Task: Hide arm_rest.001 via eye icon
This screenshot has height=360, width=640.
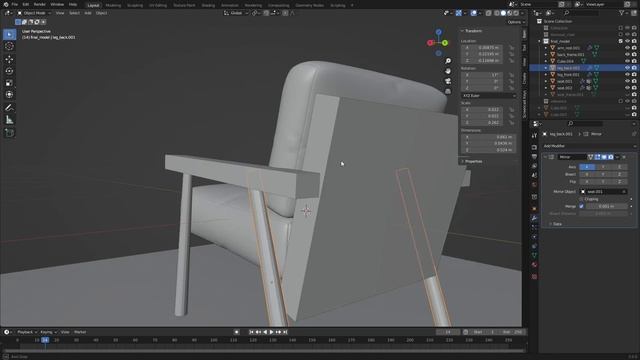Action: (x=627, y=48)
